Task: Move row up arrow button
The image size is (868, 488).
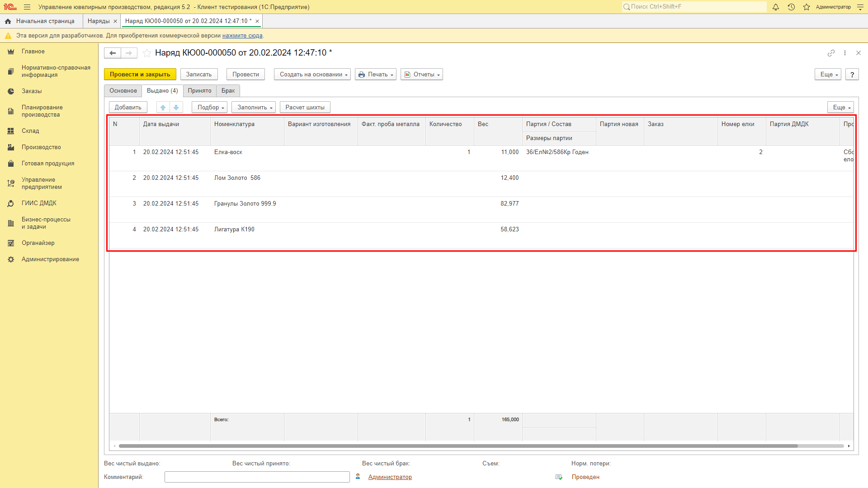Action: 163,107
